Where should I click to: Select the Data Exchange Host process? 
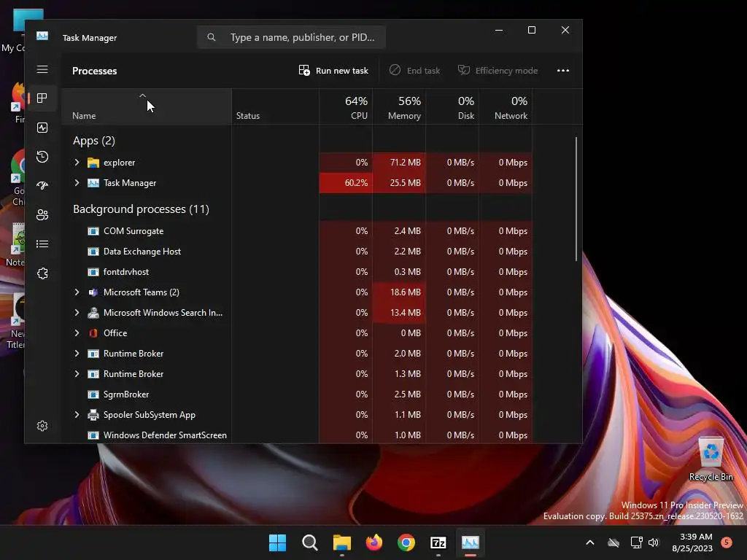coord(298,252)
